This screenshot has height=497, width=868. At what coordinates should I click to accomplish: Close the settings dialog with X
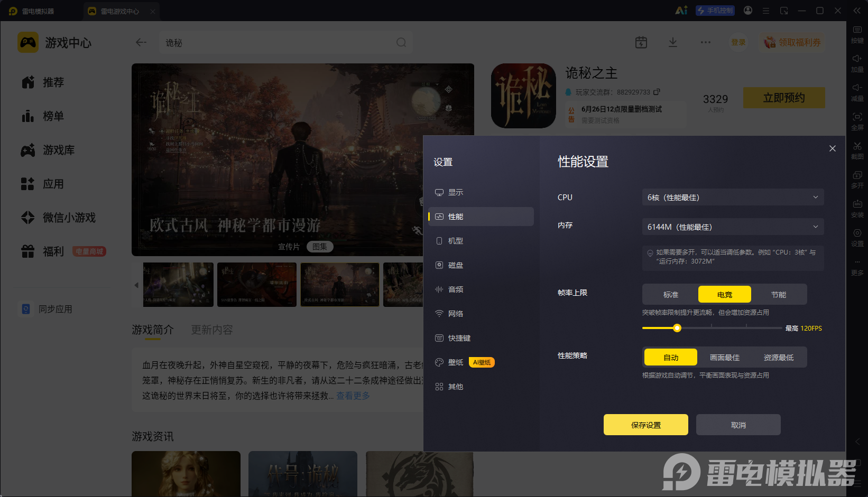[833, 148]
